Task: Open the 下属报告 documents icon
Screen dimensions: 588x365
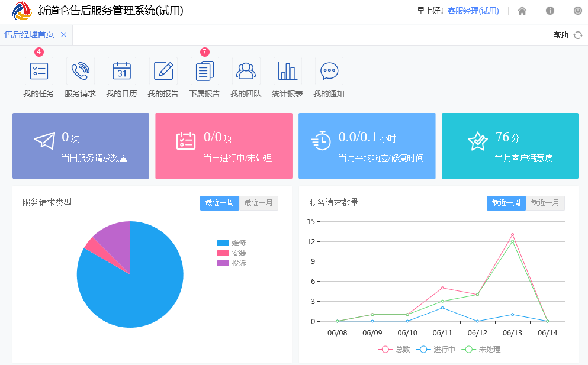Action: tap(205, 71)
